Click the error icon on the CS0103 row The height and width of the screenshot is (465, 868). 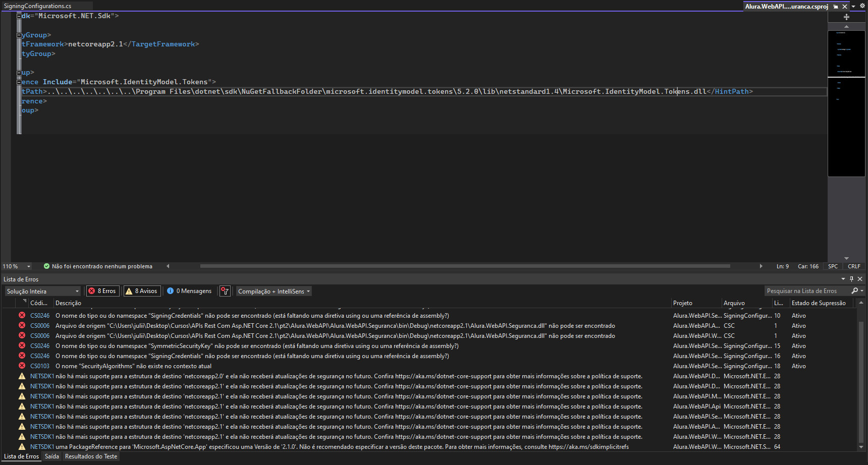tap(22, 366)
